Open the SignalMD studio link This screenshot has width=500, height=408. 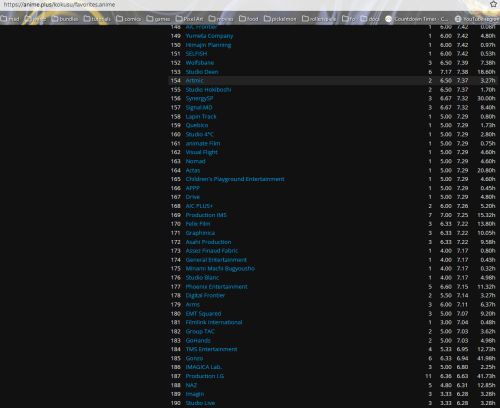(x=199, y=108)
